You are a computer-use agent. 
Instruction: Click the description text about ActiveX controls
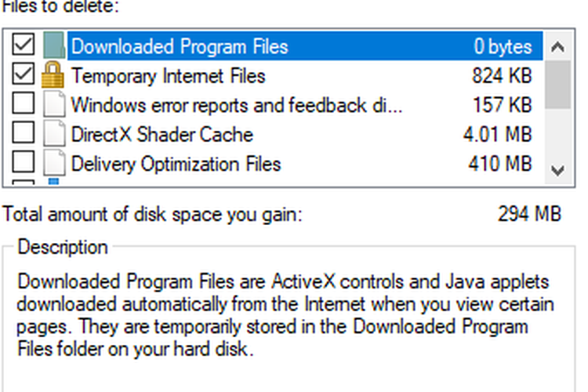tap(285, 315)
